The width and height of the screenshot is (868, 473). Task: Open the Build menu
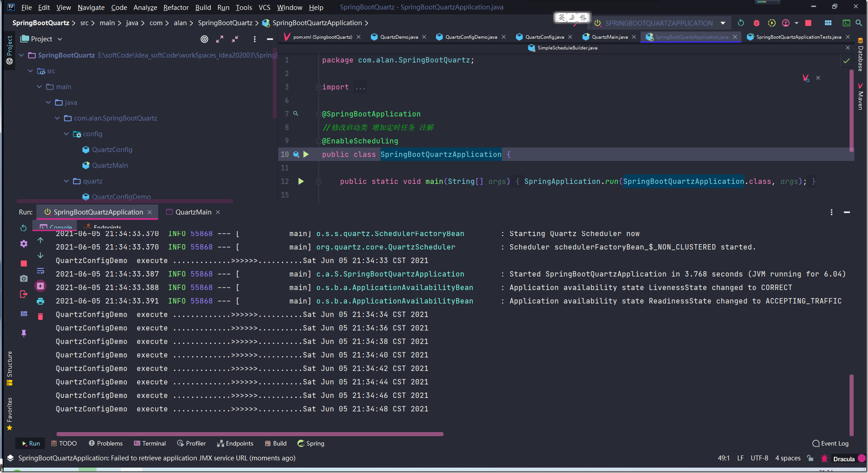click(x=203, y=7)
